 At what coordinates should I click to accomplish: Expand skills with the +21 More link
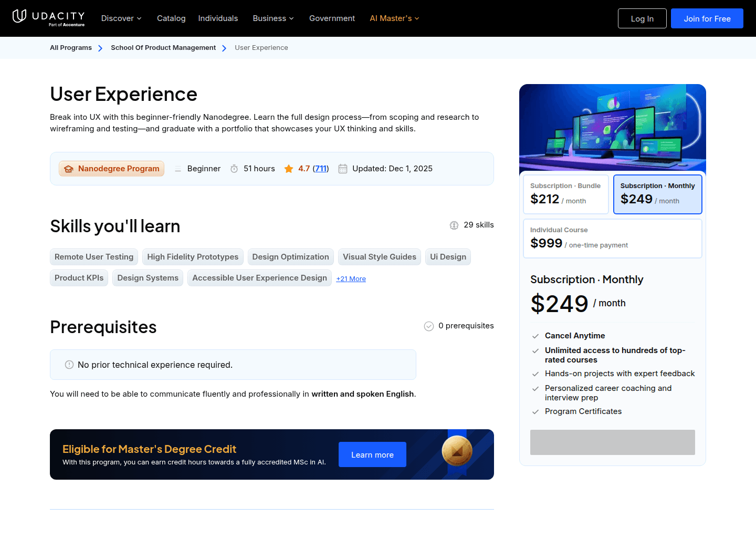[x=351, y=278]
